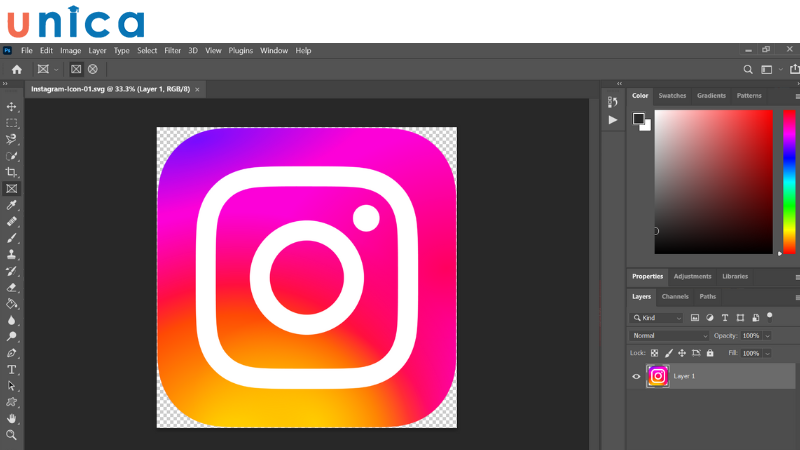Select the Move tool

pyautogui.click(x=11, y=107)
